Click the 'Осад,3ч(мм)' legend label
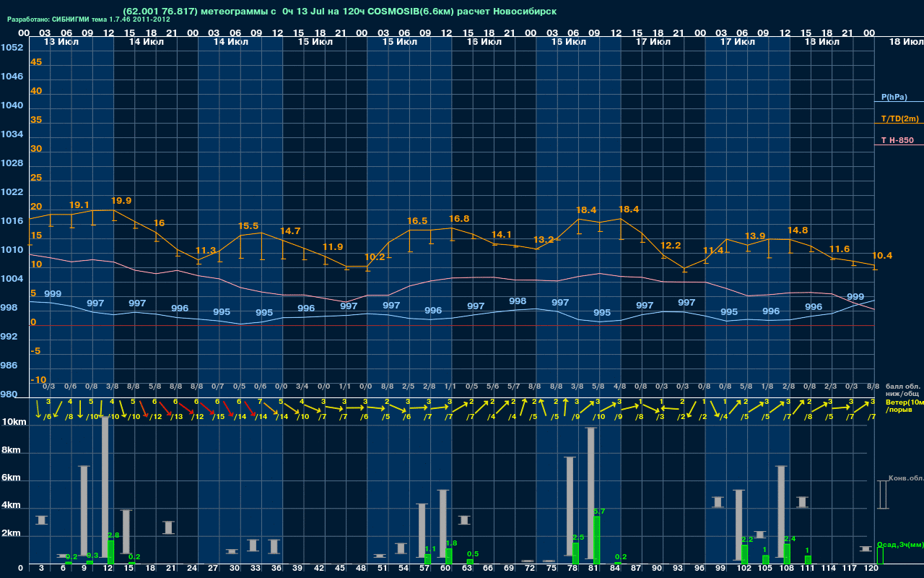 tap(900, 544)
